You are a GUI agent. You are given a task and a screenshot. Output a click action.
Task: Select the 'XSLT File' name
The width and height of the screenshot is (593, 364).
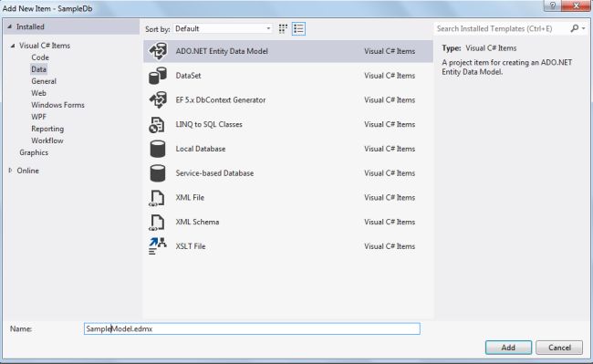click(191, 246)
